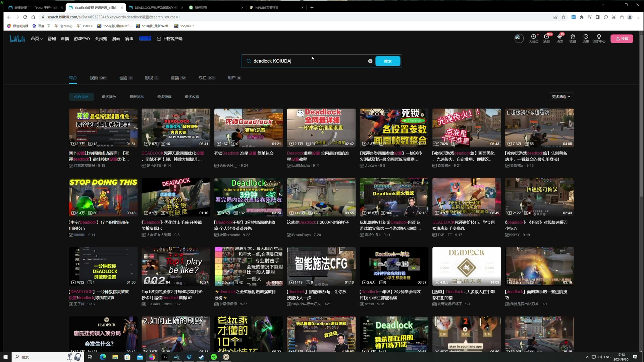
Task: Expand 更多筛选 filter dropdown
Action: point(561,97)
